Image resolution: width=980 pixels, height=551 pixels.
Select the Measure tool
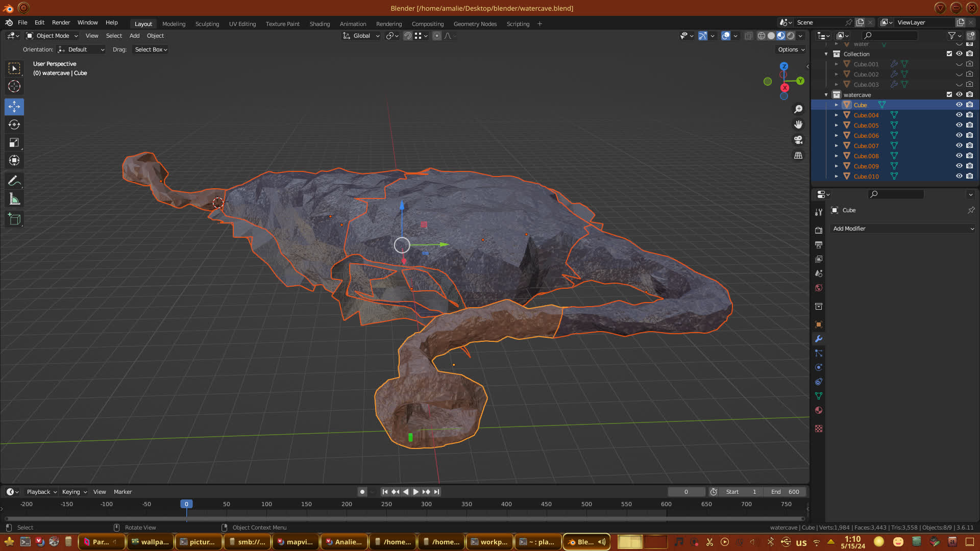click(x=14, y=199)
